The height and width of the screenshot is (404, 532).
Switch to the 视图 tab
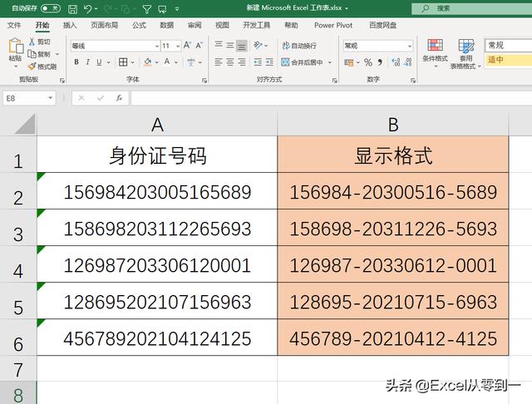point(222,25)
